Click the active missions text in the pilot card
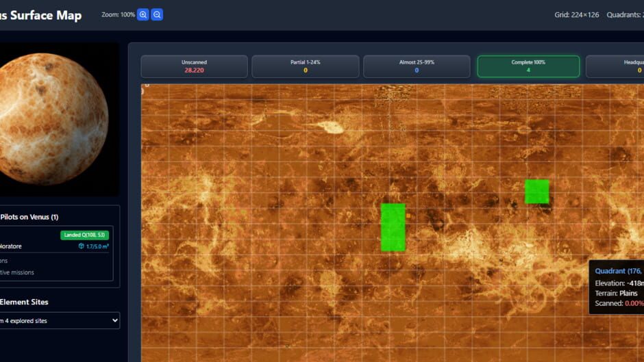Viewport: 644px width, 362px height. click(17, 272)
